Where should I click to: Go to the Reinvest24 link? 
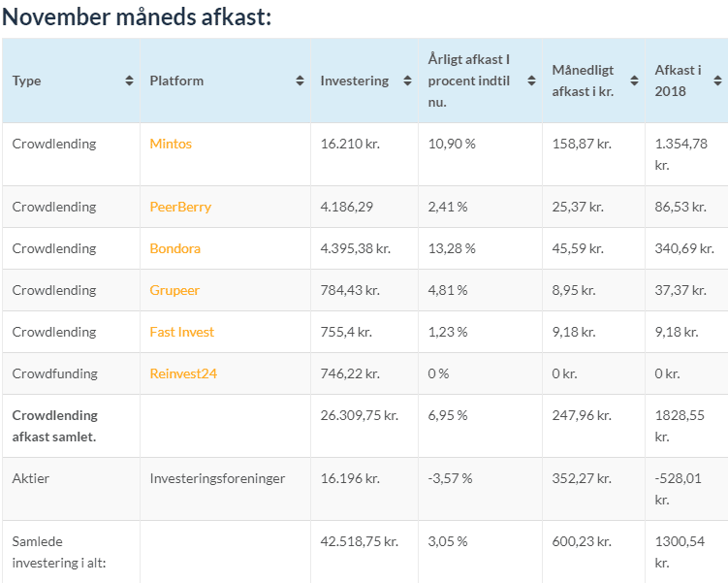pyautogui.click(x=183, y=373)
